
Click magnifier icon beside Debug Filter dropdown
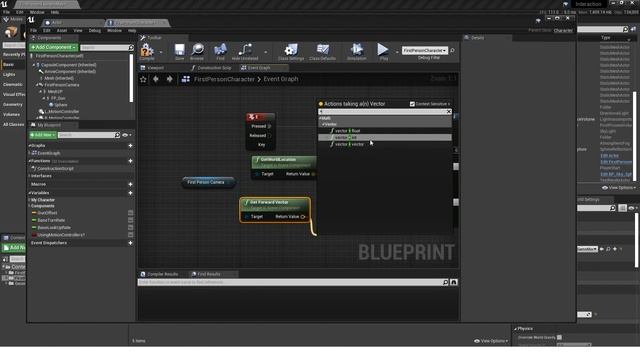[452, 51]
